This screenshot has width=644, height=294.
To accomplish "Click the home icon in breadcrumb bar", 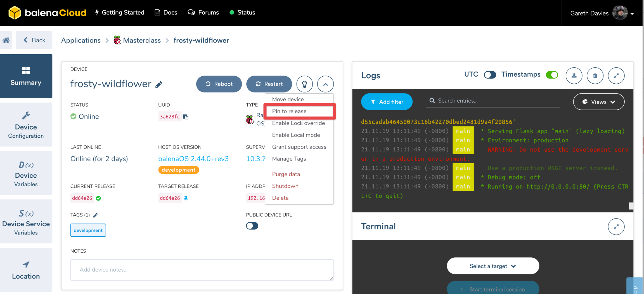I will (6, 40).
